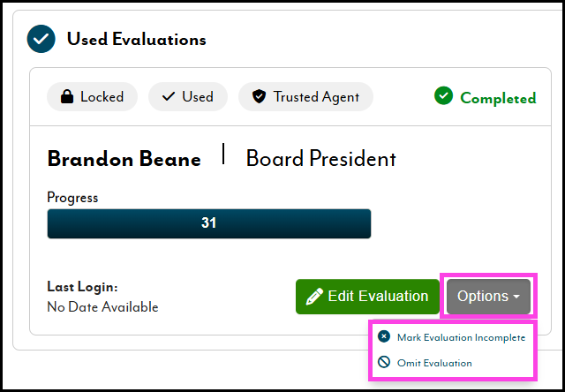
Task: Click the Omit Evaluation prohibited icon
Action: coord(384,362)
